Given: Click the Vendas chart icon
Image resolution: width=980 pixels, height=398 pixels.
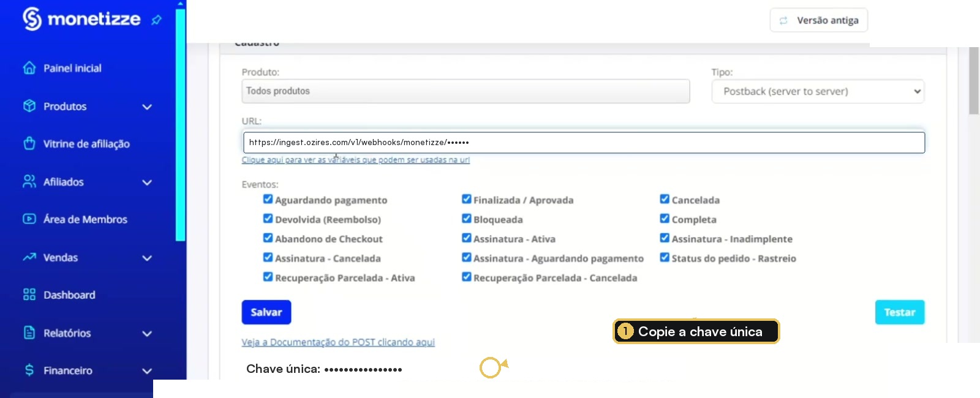Looking at the screenshot, I should pyautogui.click(x=29, y=257).
